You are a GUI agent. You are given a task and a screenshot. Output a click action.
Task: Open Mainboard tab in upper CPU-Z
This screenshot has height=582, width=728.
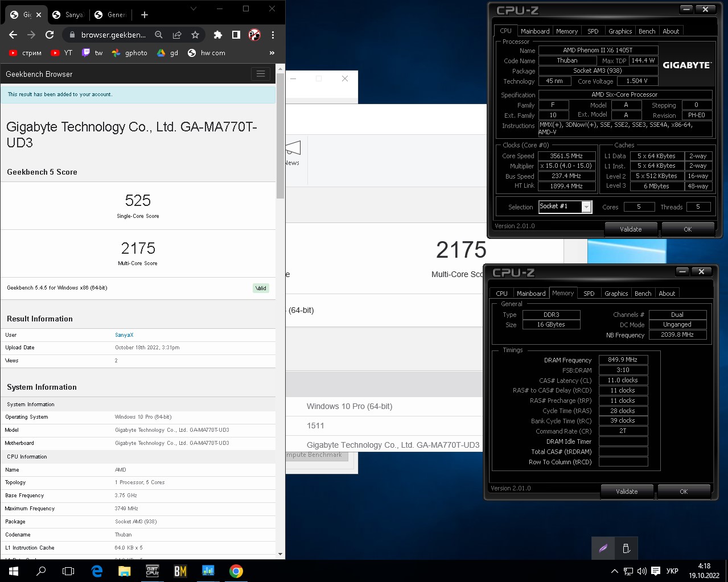click(x=535, y=31)
